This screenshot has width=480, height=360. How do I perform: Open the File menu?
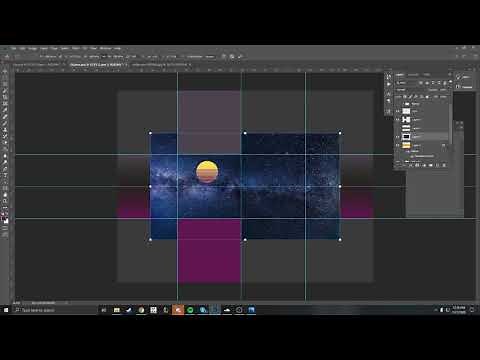tap(14, 49)
